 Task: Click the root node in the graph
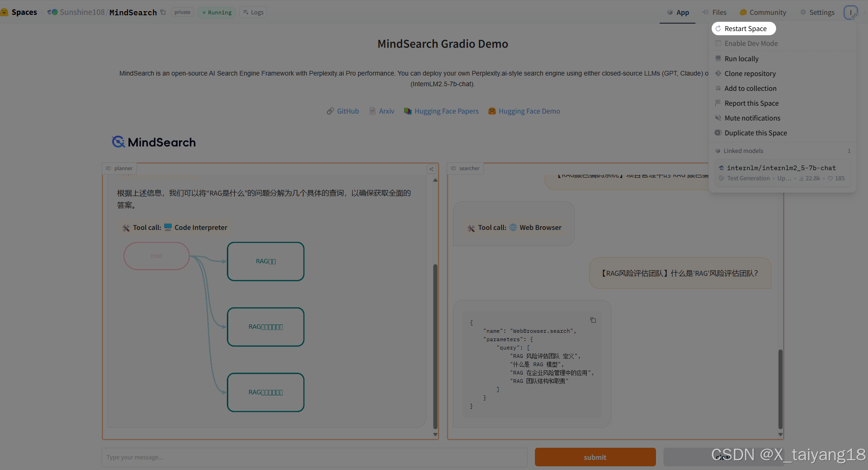coord(156,256)
